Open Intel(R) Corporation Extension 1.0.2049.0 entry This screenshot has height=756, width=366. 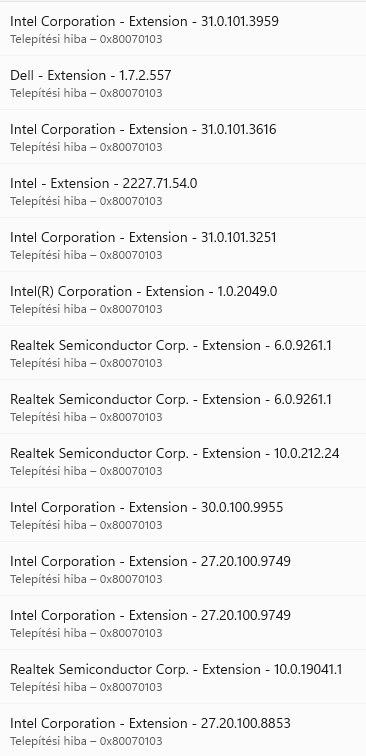183,298
